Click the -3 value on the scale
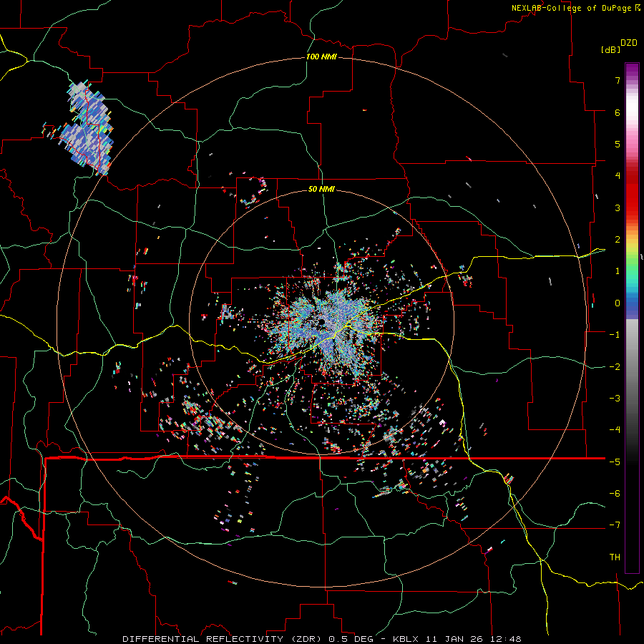This screenshot has height=644, width=644. [615, 399]
